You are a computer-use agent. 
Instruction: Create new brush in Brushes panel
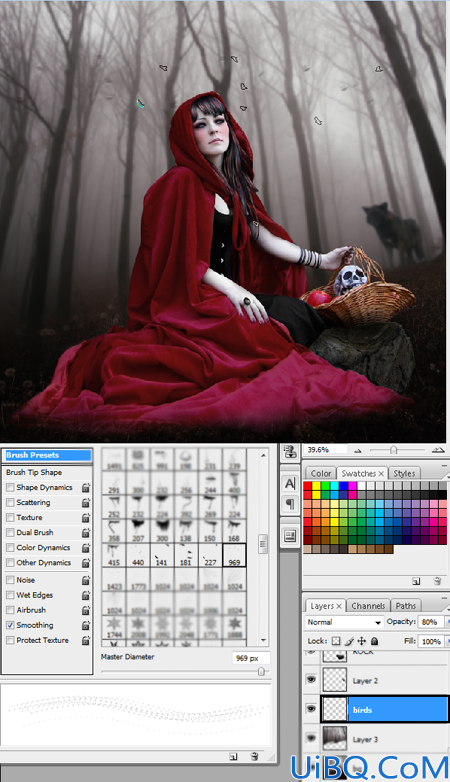[x=233, y=757]
